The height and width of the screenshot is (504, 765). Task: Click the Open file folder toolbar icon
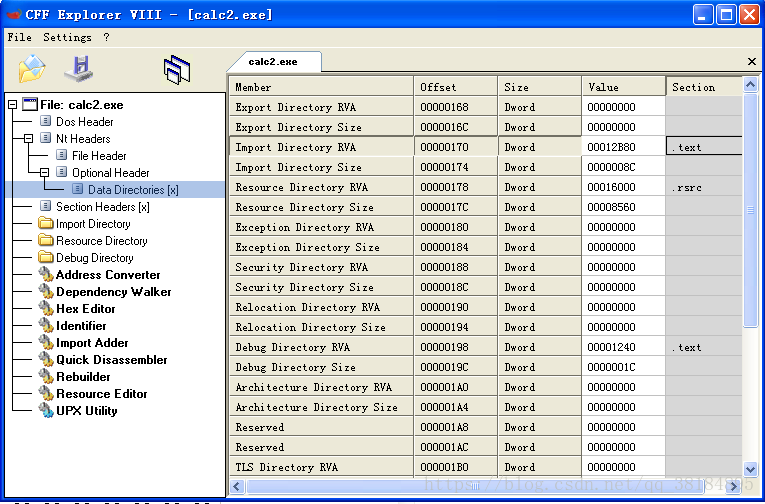pyautogui.click(x=32, y=69)
